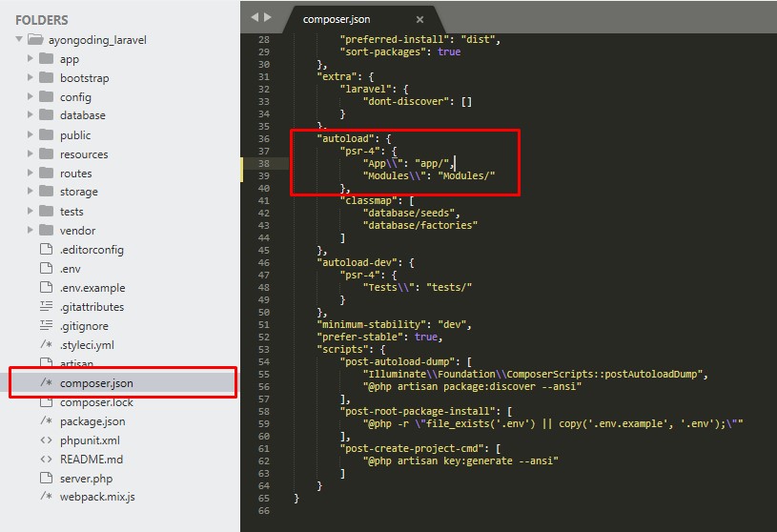Click the "autoload-dev" key on line 46
The height and width of the screenshot is (532, 777).
tap(359, 262)
